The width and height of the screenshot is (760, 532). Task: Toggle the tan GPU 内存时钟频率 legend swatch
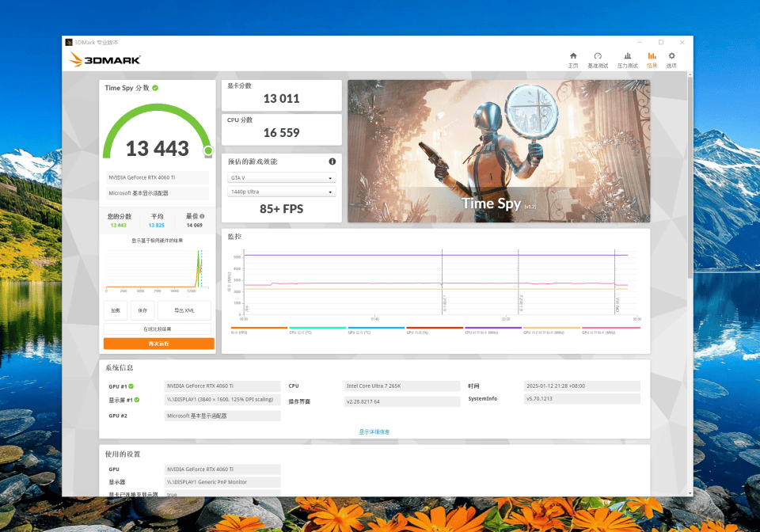click(552, 328)
